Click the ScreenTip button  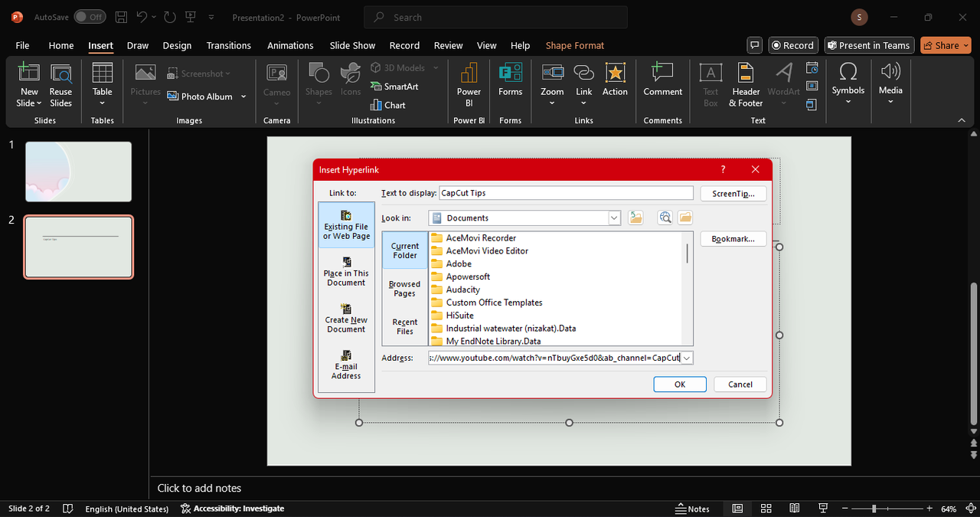coord(733,194)
